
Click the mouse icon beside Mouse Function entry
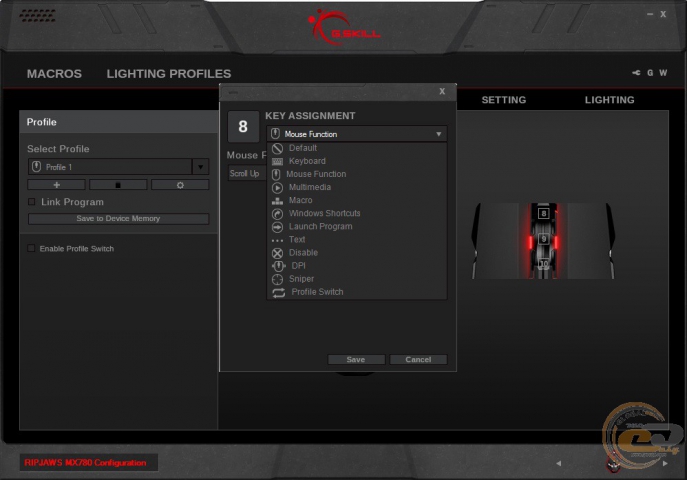[276, 175]
